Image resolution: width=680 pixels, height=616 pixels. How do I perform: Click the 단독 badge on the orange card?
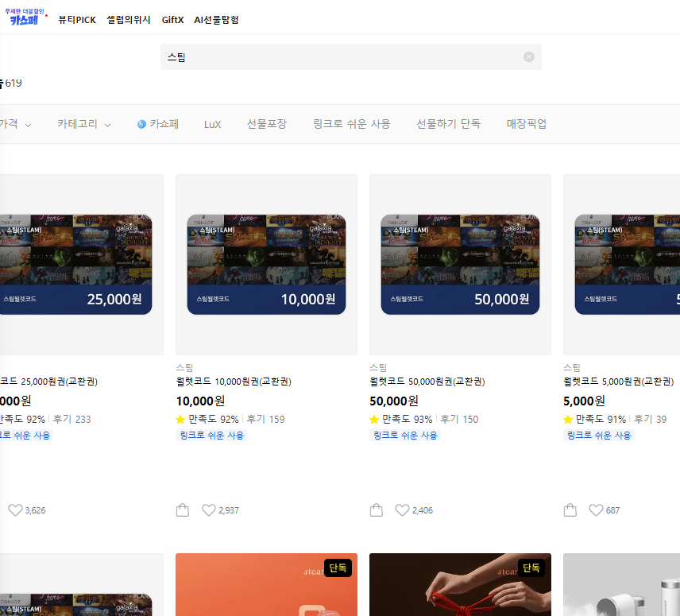pyautogui.click(x=338, y=568)
